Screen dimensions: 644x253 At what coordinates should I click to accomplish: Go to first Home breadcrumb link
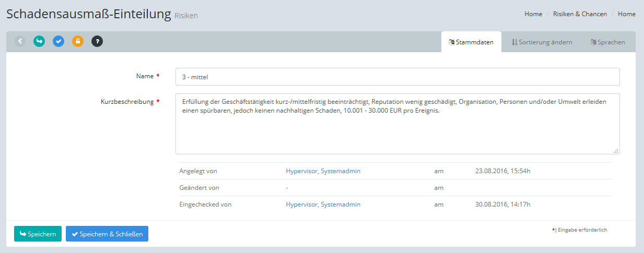coord(533,14)
